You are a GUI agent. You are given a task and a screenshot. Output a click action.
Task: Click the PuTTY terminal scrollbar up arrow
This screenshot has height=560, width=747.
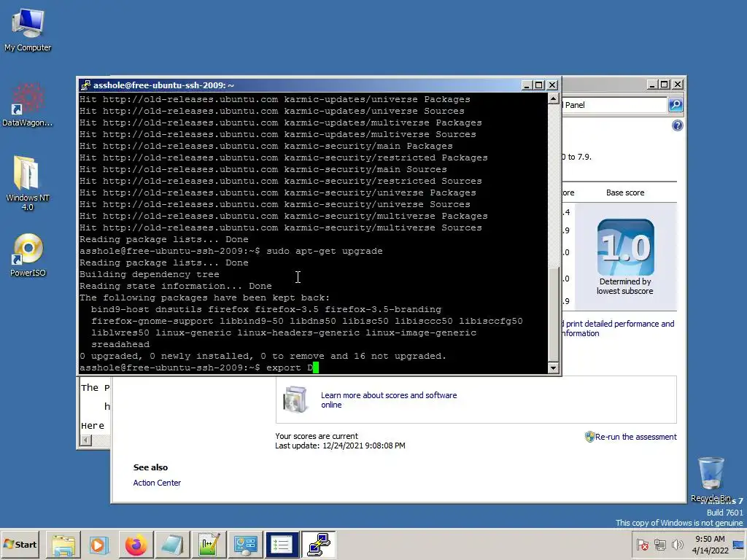pos(553,98)
